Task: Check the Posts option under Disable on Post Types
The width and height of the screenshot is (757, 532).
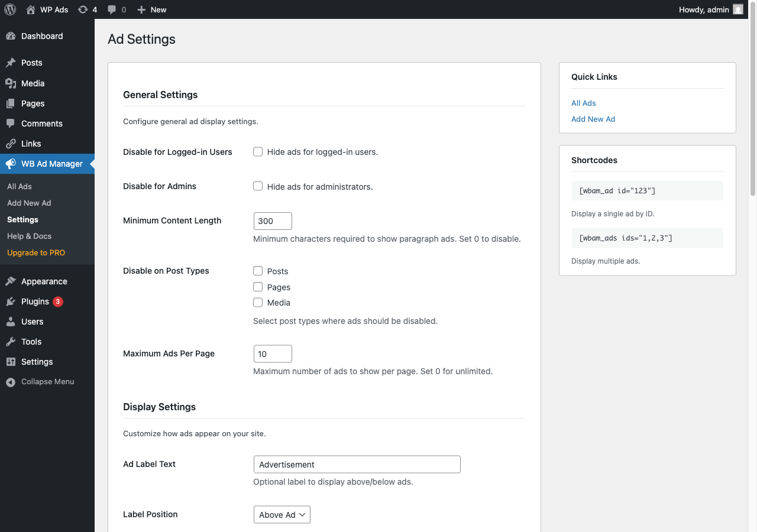Action: click(258, 271)
